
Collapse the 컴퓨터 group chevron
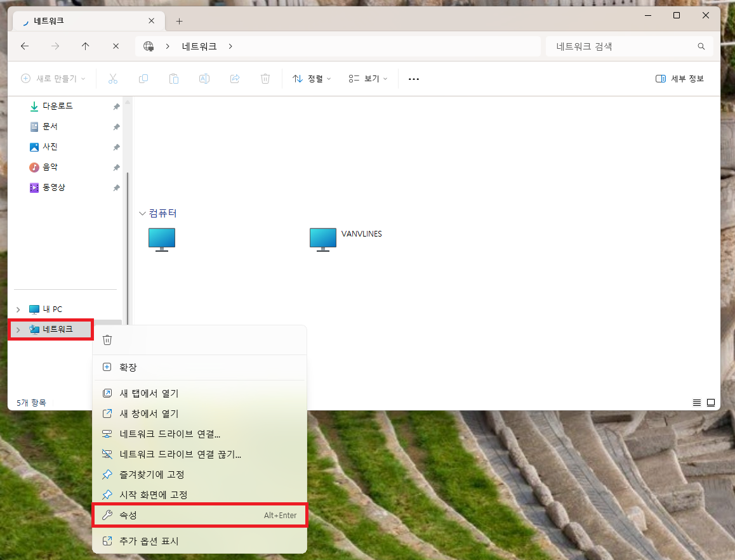142,213
